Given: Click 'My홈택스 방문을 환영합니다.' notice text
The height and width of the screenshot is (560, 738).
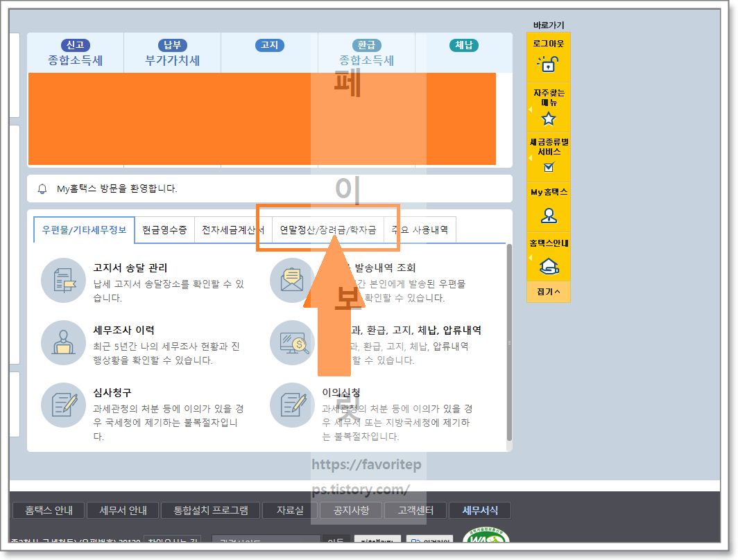Looking at the screenshot, I should 117,189.
